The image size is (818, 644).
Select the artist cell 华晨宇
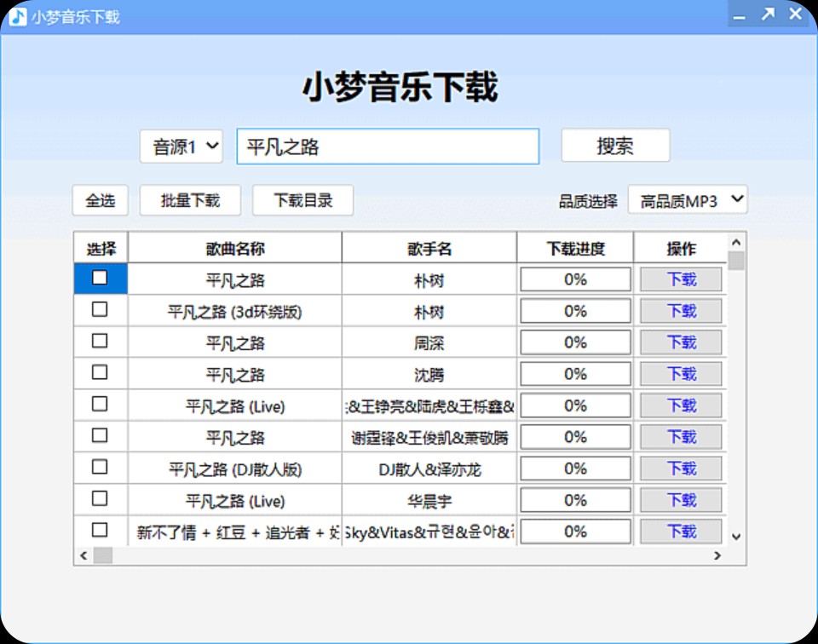(429, 501)
